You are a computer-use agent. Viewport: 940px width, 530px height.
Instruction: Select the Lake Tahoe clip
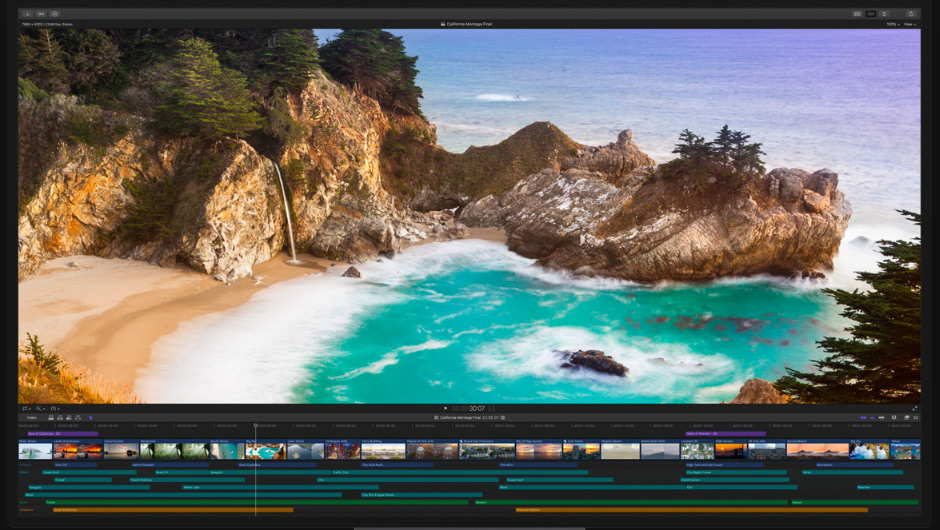pos(306,450)
